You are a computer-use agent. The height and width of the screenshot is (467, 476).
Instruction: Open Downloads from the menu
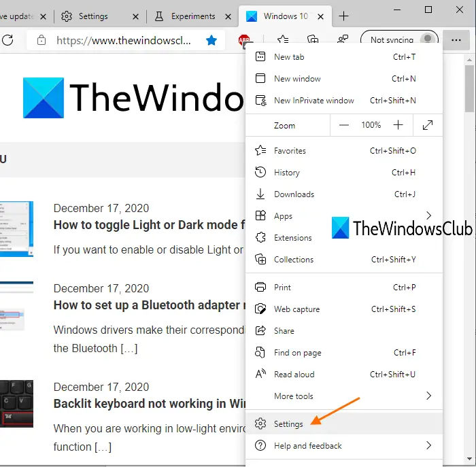point(344,194)
